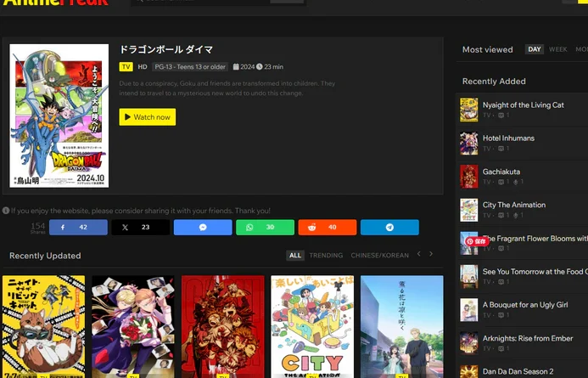588x378 pixels.
Task: Click the PG-13 rating tag
Action: pyautogui.click(x=190, y=67)
